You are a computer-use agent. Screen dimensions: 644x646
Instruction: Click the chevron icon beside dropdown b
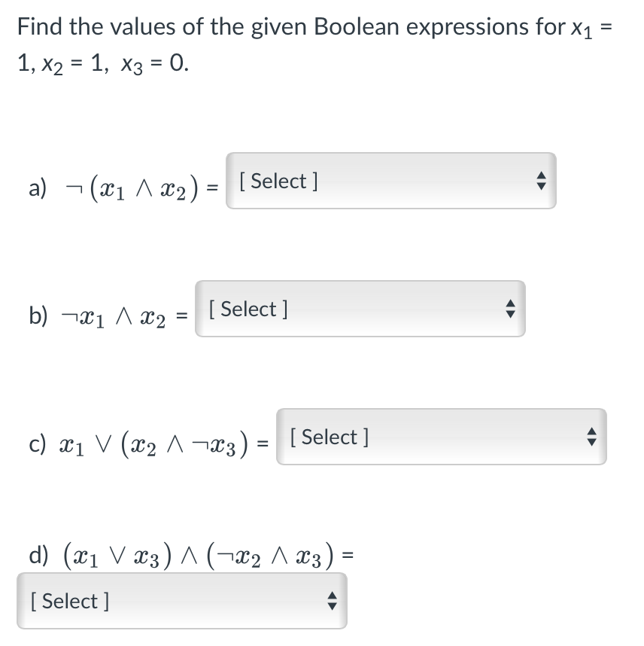pyautogui.click(x=511, y=309)
